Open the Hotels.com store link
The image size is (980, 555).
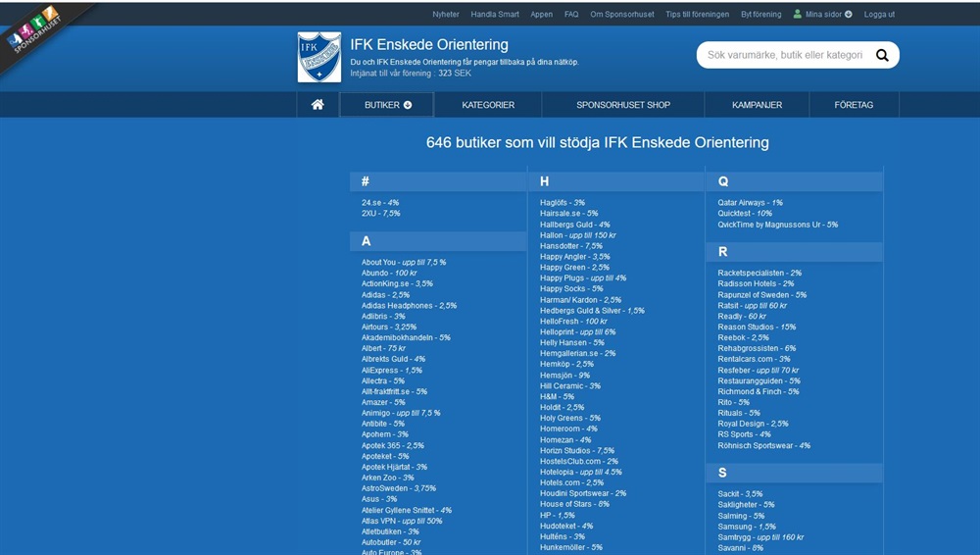pyautogui.click(x=572, y=482)
